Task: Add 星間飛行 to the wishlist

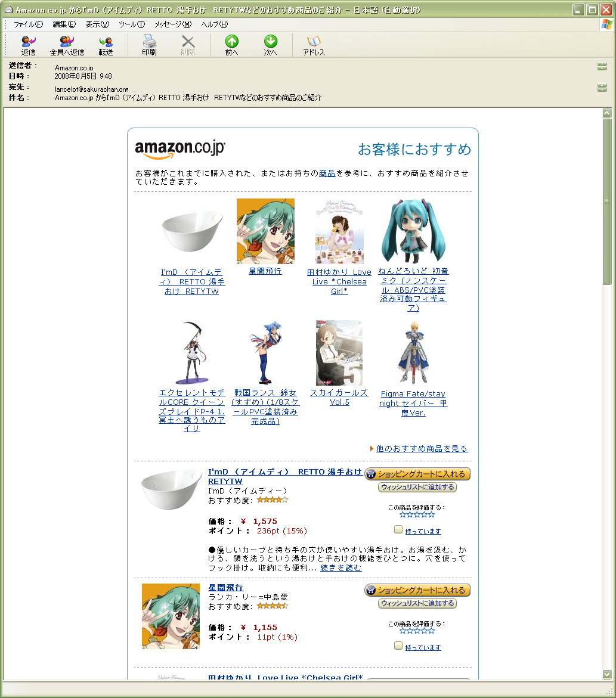Action: pos(417,603)
